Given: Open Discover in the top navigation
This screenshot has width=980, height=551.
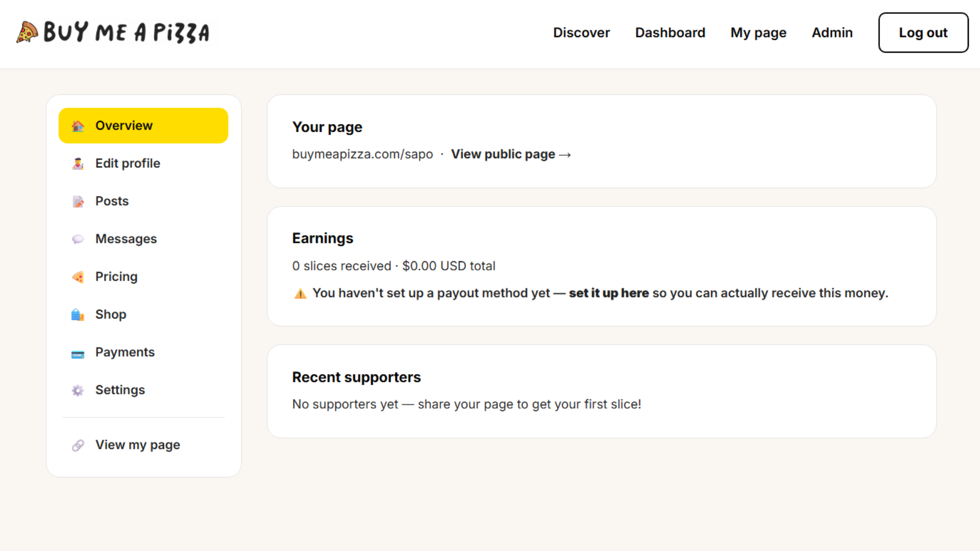Looking at the screenshot, I should coord(581,33).
